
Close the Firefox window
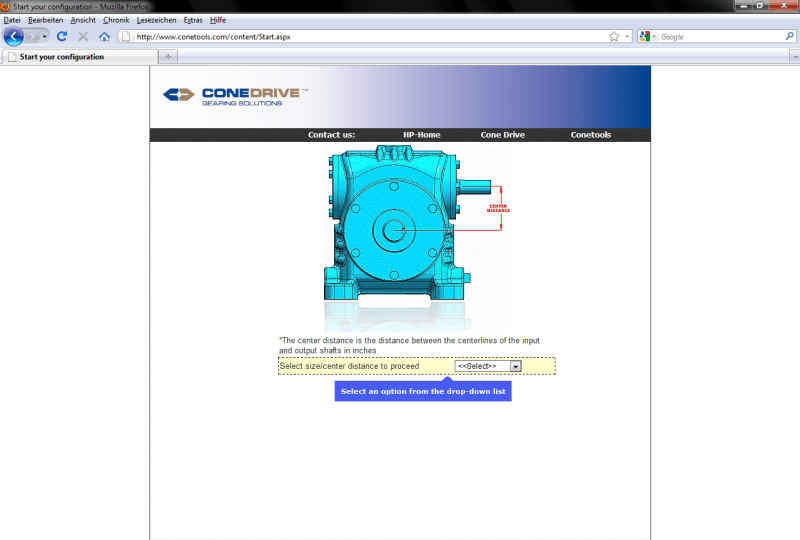[784, 6]
